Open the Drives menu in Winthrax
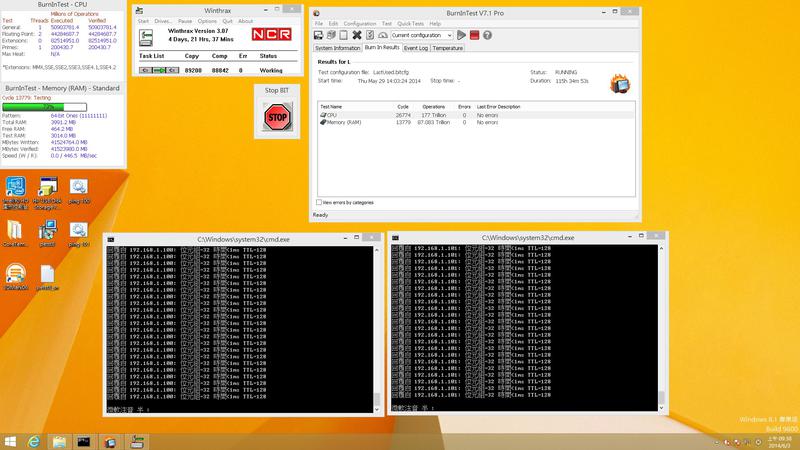 pyautogui.click(x=163, y=21)
